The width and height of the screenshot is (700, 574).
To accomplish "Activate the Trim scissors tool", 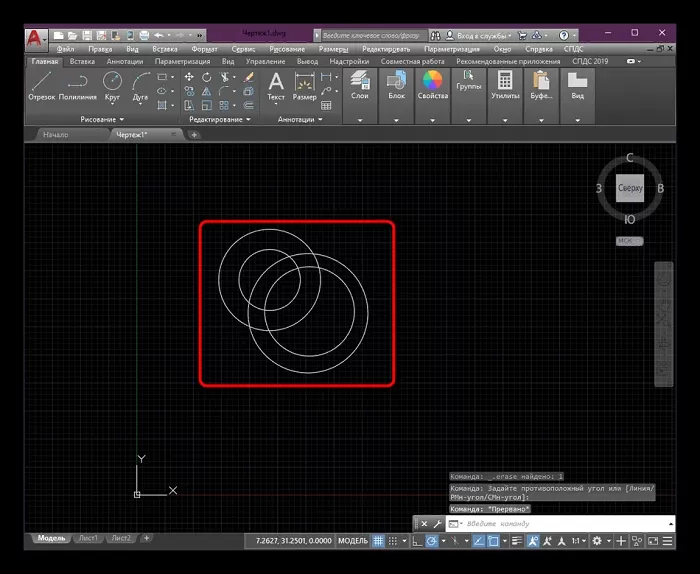I will pos(225,77).
